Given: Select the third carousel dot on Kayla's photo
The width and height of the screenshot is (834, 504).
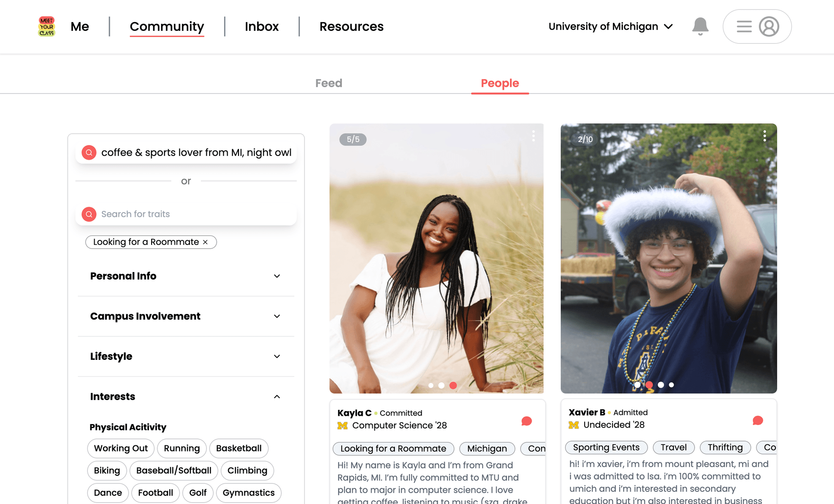Looking at the screenshot, I should point(453,385).
